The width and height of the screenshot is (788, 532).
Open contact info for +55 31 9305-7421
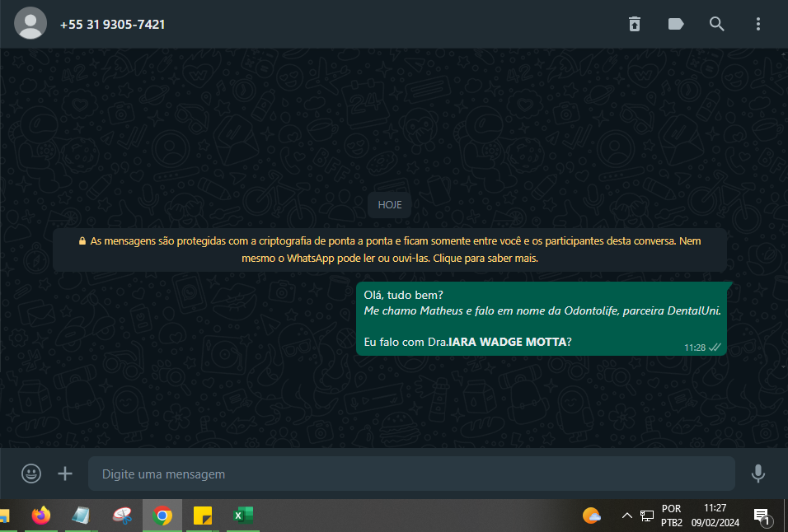click(112, 25)
